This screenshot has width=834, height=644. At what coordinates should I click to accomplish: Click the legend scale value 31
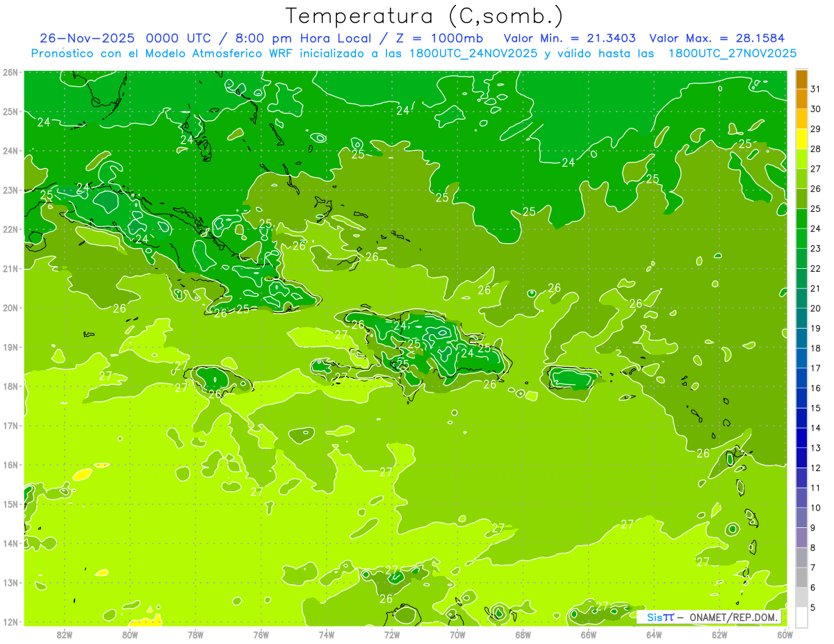pos(815,89)
